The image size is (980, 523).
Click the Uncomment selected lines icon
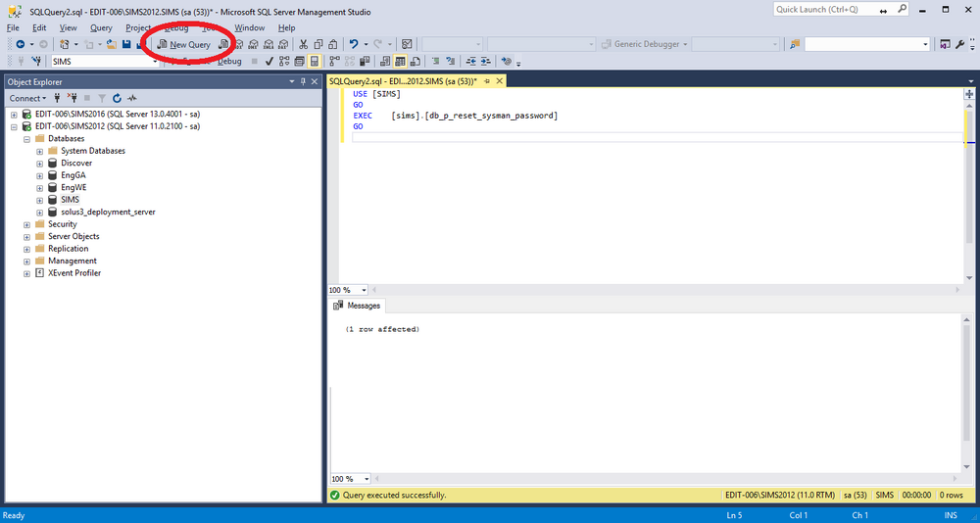pos(450,62)
